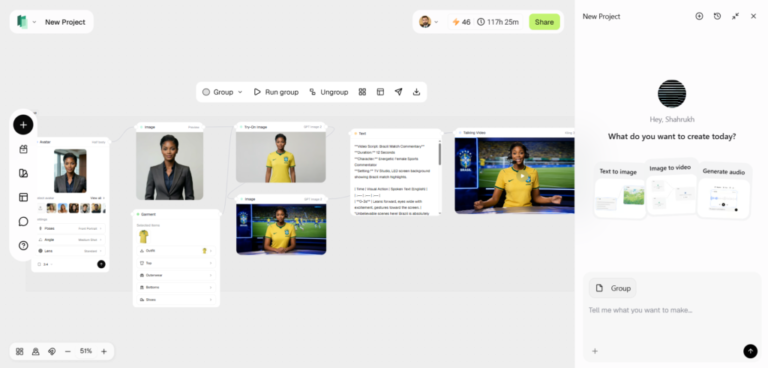This screenshot has height=368, width=768.
Task: Start a new chat with the circled plus icon
Action: (699, 16)
